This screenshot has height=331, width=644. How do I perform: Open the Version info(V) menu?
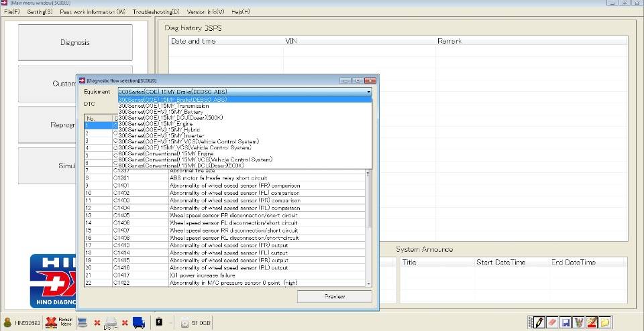pyautogui.click(x=205, y=12)
